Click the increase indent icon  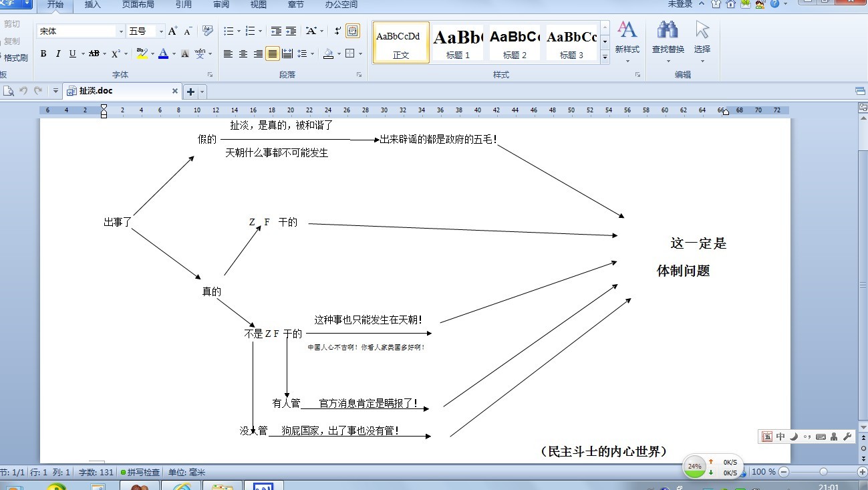click(291, 31)
